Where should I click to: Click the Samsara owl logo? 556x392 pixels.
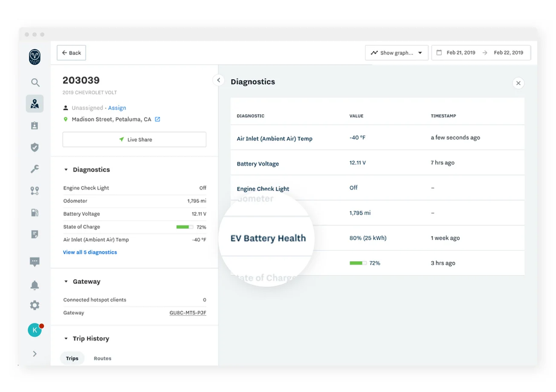pos(35,57)
